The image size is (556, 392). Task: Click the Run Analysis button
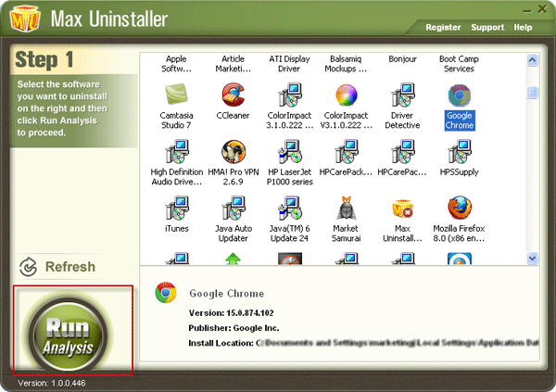(68, 335)
